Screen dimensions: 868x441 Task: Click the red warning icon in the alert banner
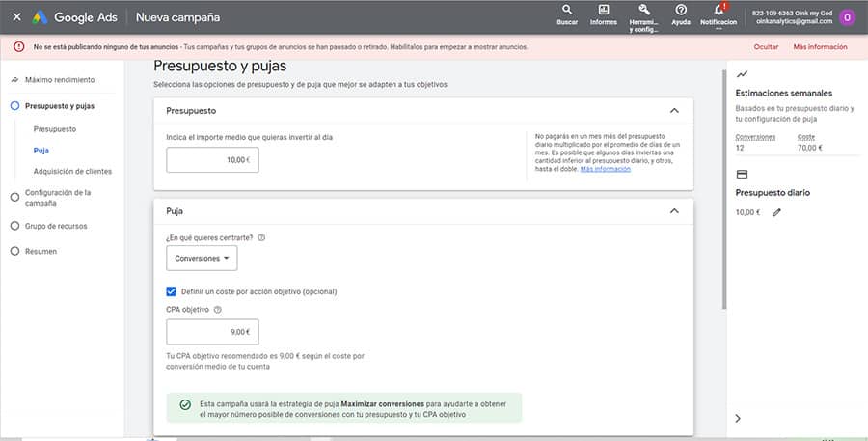(x=19, y=47)
